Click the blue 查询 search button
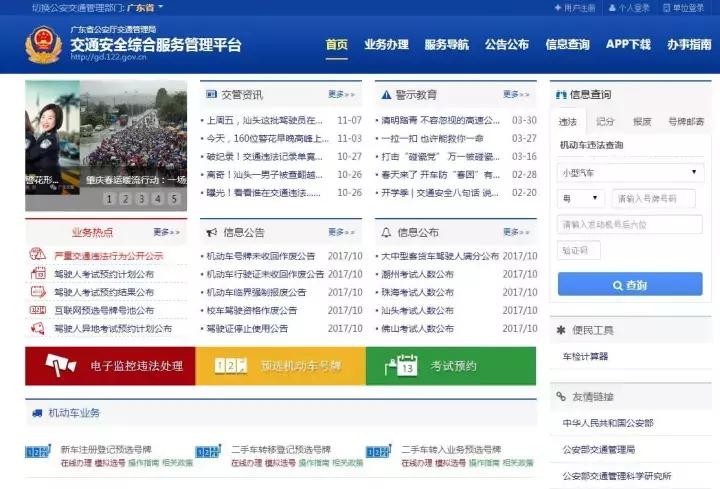Image resolution: width=720 pixels, height=489 pixels. 630,285
